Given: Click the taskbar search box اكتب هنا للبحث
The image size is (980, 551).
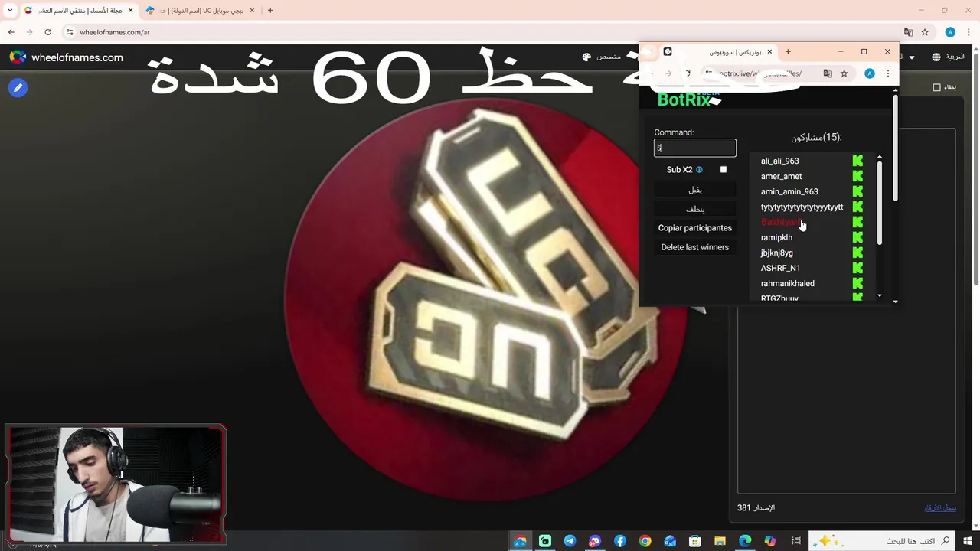Looking at the screenshot, I should (882, 541).
